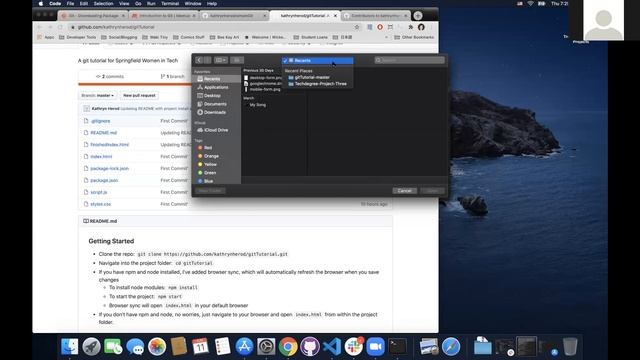Open Comics Stuff bookmark folder
This screenshot has width=640, height=360.
(189, 37)
